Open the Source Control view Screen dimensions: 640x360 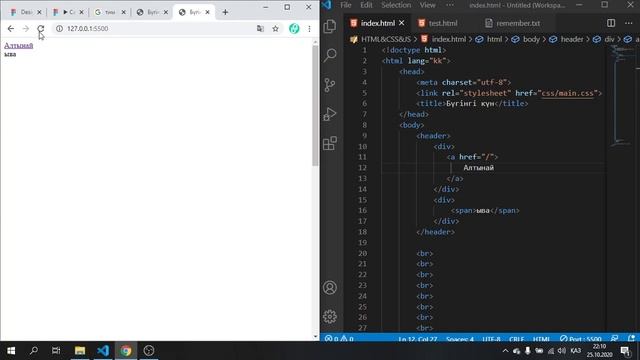[x=330, y=85]
